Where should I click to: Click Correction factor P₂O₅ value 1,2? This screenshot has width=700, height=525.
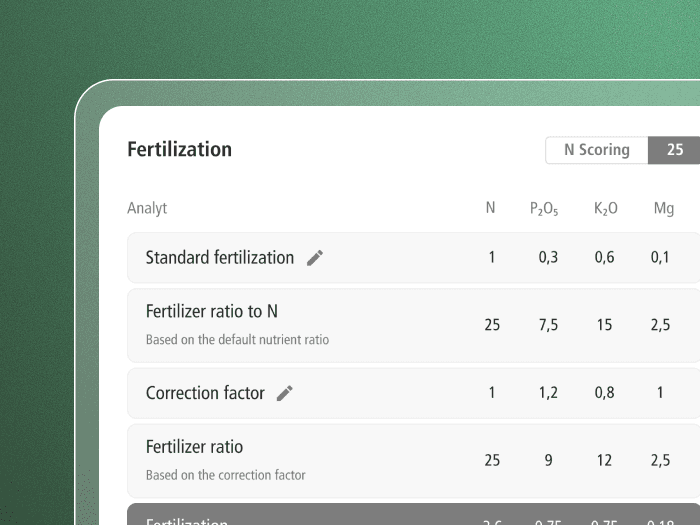coord(548,393)
